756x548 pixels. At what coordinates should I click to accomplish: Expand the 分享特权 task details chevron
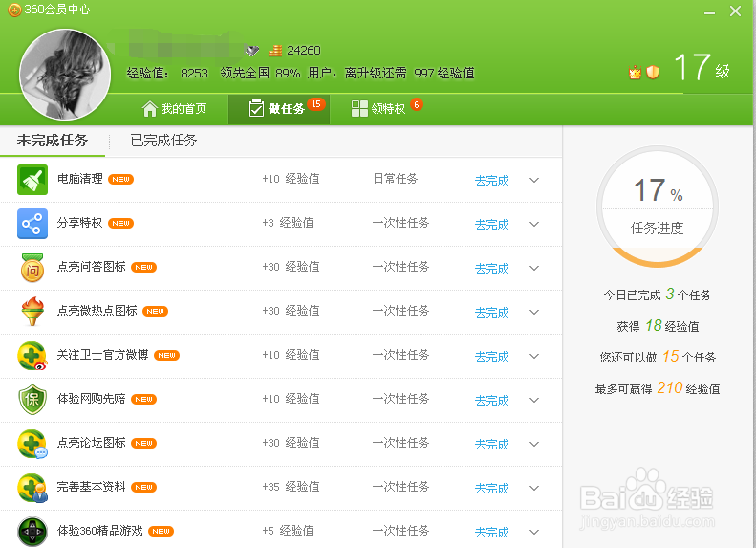[x=534, y=224]
